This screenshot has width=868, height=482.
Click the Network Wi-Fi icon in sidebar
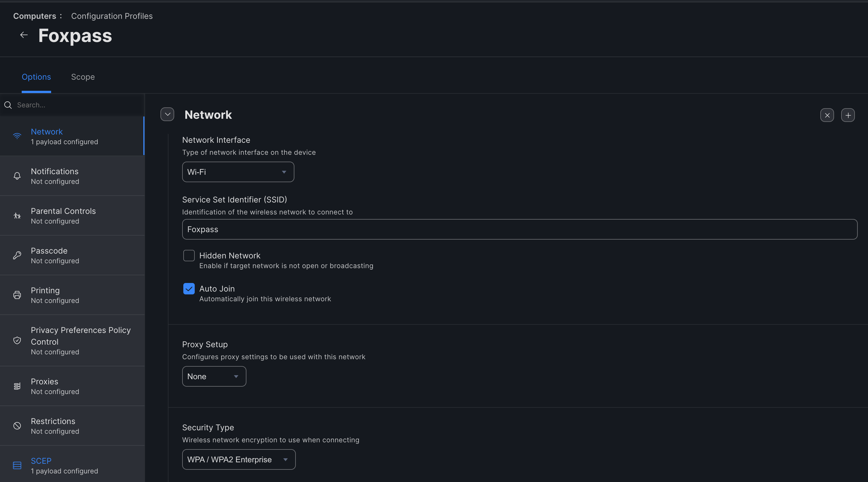point(17,136)
